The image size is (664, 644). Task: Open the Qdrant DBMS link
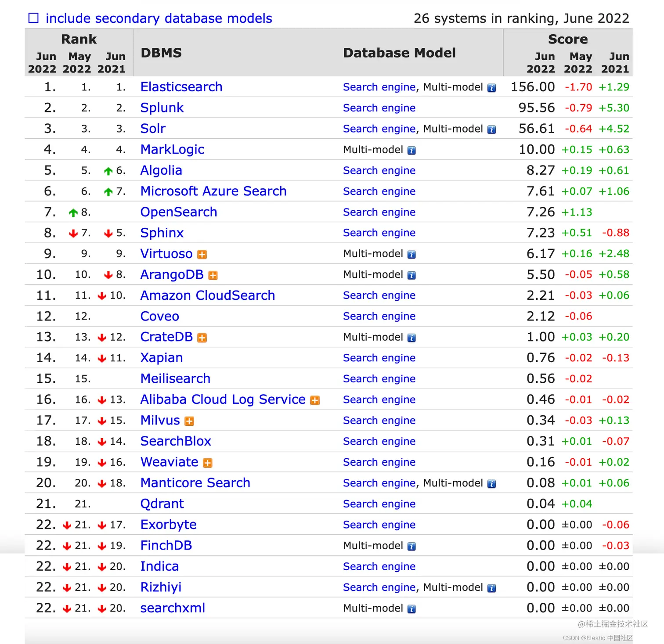162,504
